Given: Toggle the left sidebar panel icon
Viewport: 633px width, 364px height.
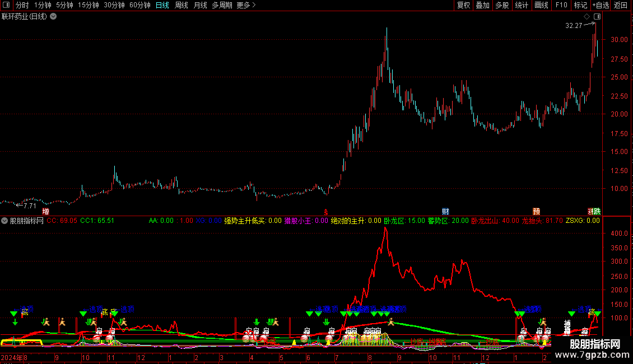Looking at the screenshot, I should point(6,5).
